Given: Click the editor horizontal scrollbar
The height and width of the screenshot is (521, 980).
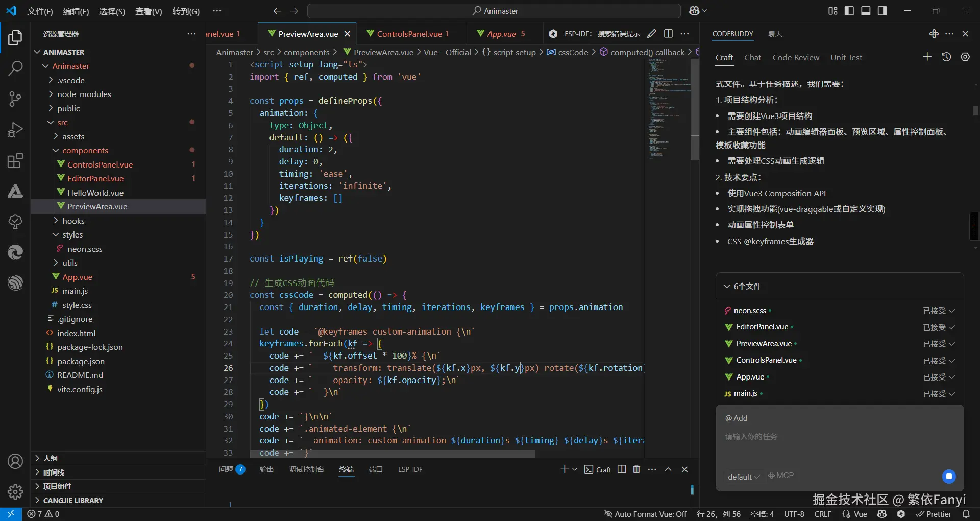Looking at the screenshot, I should click(x=393, y=454).
